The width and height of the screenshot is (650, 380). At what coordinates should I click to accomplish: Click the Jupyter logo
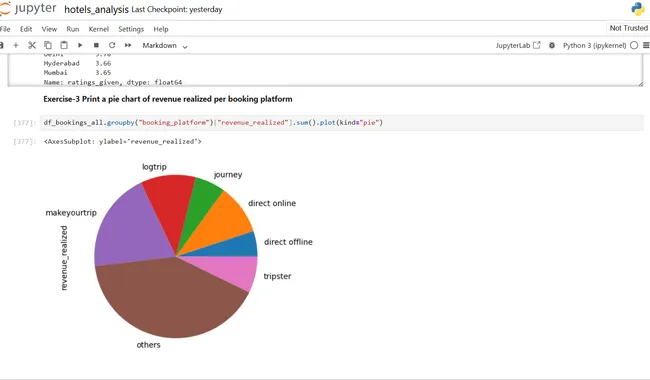(x=28, y=9)
